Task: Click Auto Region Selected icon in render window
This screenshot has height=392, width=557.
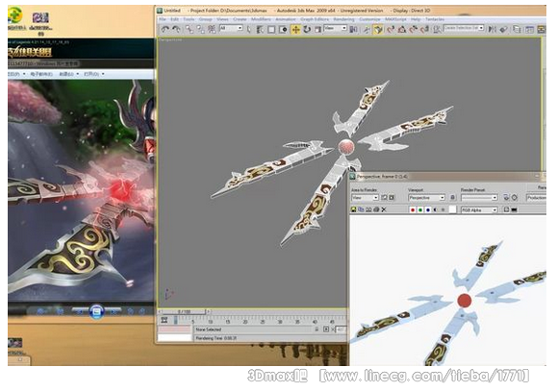Action: 392,198
